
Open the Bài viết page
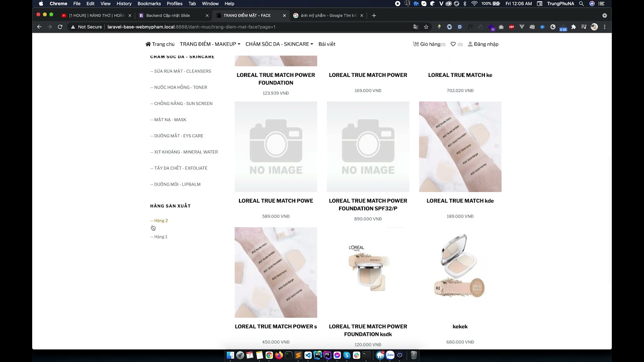click(327, 44)
